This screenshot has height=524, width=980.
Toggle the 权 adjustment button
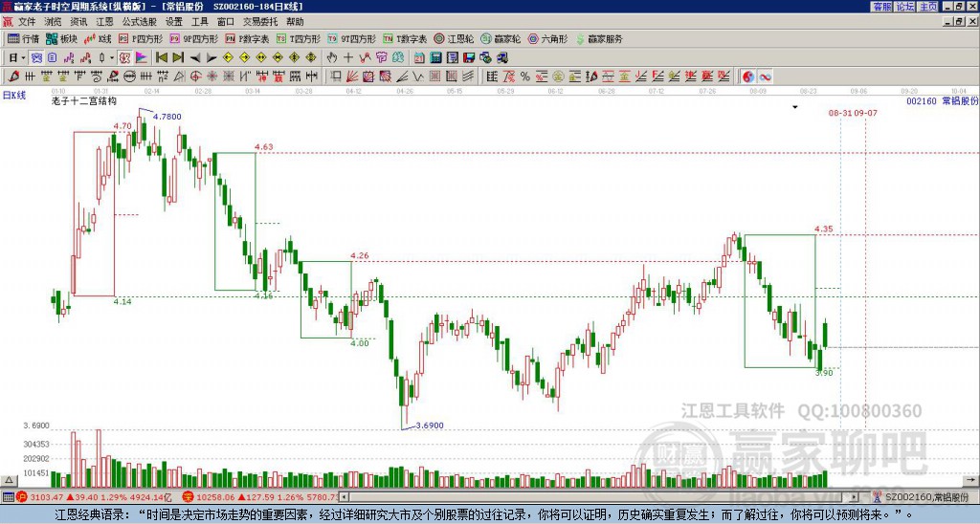[124, 58]
